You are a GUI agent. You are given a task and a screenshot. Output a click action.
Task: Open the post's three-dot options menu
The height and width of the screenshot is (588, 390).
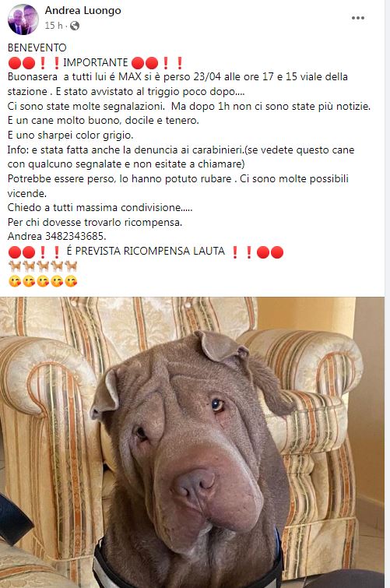pos(358,18)
